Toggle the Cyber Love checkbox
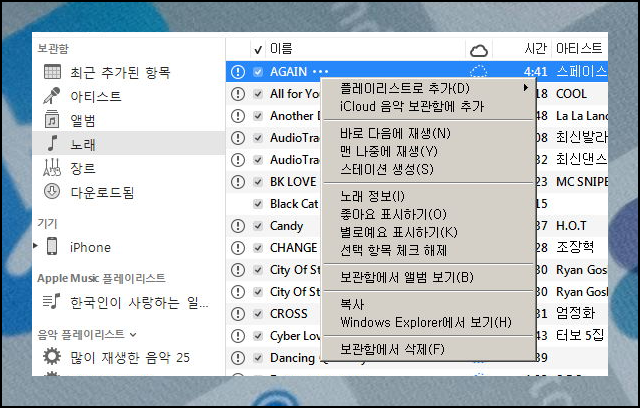The image size is (640, 408). click(x=258, y=336)
